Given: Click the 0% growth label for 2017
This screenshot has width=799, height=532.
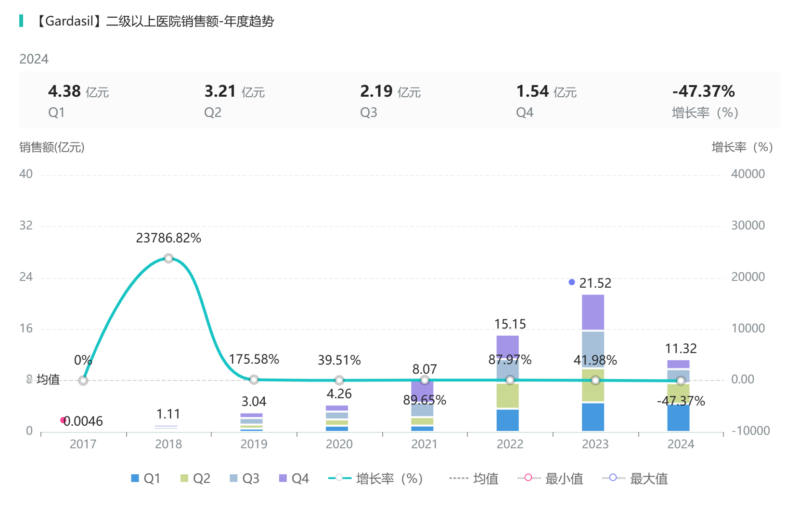Looking at the screenshot, I should point(83,360).
